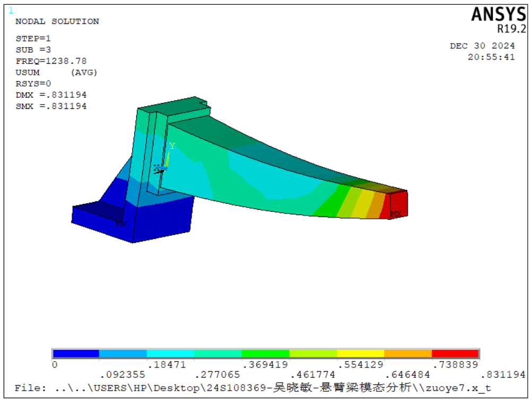The image size is (532, 402).
Task: Click the SUB =3 label
Action: click(x=33, y=49)
